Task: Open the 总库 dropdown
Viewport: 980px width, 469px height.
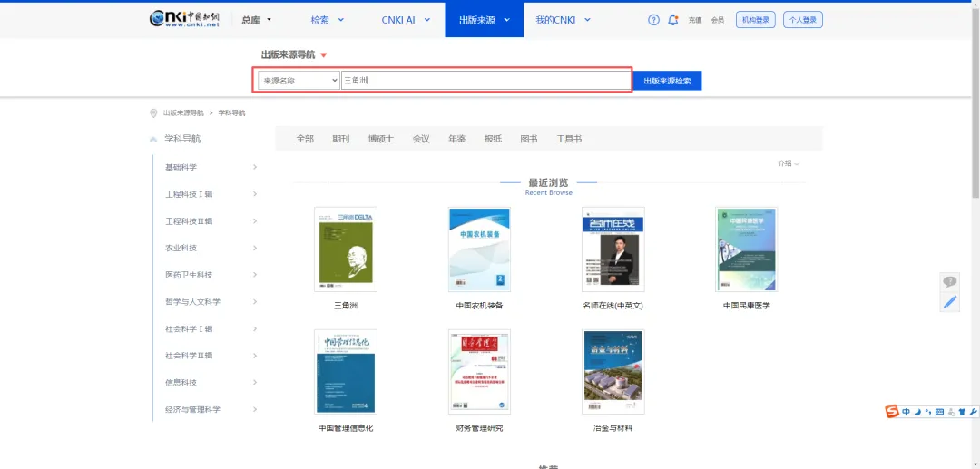Action: (256, 20)
